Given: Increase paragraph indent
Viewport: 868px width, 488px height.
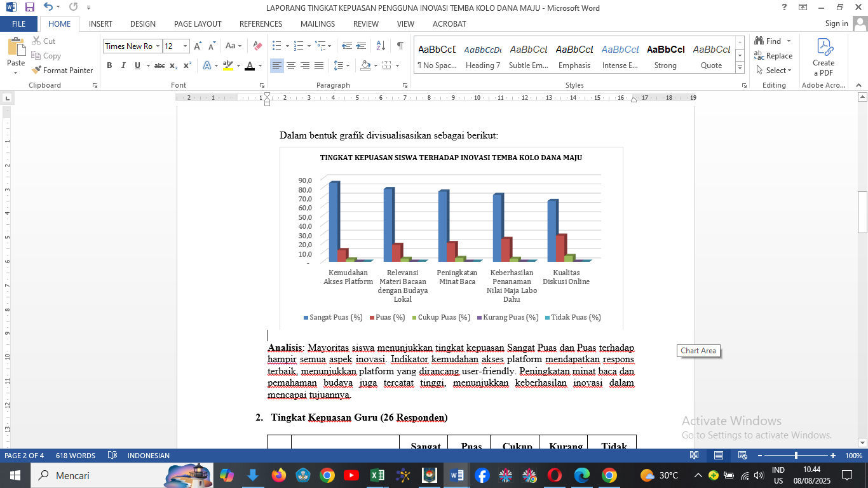Looking at the screenshot, I should (x=361, y=46).
